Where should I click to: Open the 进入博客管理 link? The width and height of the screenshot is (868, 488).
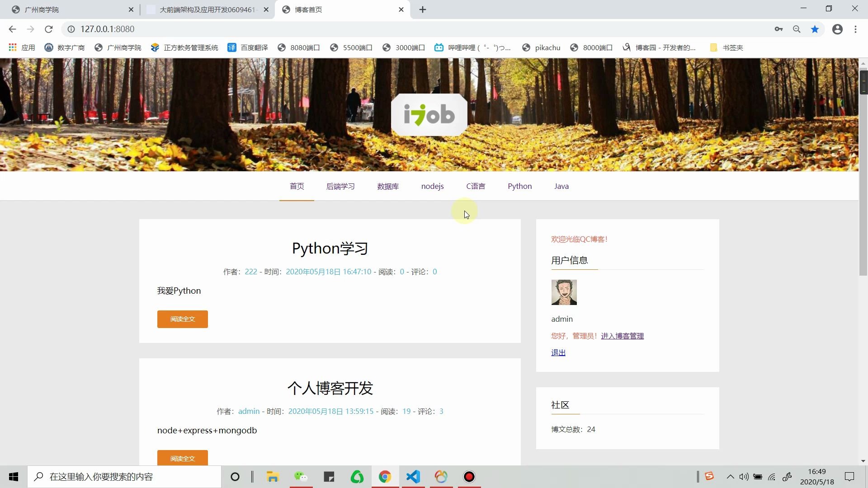[622, 336]
